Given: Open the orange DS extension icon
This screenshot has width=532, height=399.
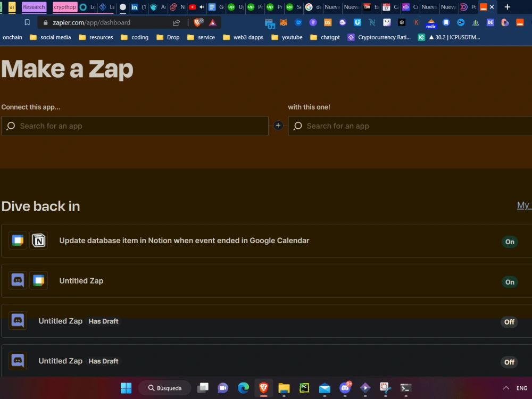Looking at the screenshot, I should [x=327, y=22].
